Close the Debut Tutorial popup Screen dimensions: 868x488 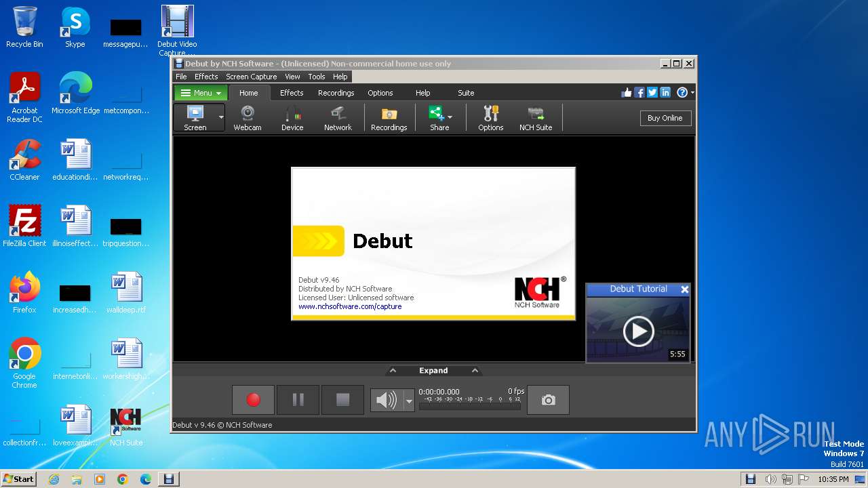coord(685,289)
